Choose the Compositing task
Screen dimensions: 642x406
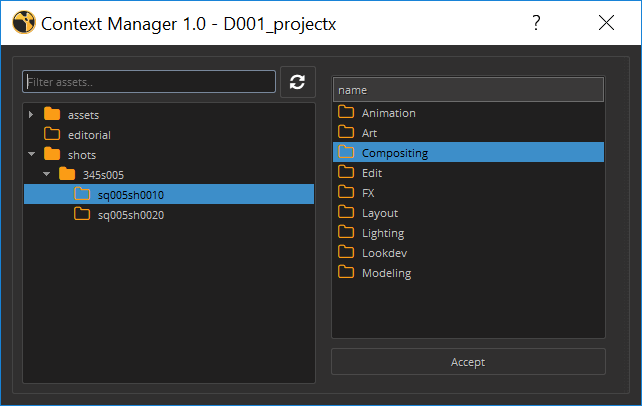[x=394, y=153]
